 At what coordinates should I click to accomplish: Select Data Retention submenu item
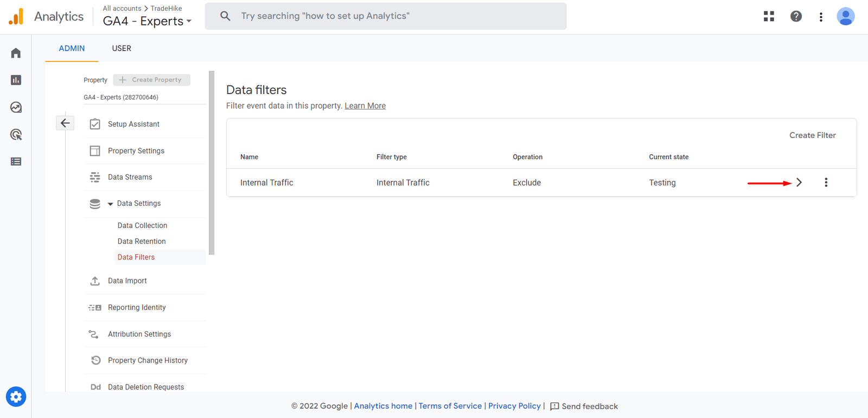click(142, 241)
